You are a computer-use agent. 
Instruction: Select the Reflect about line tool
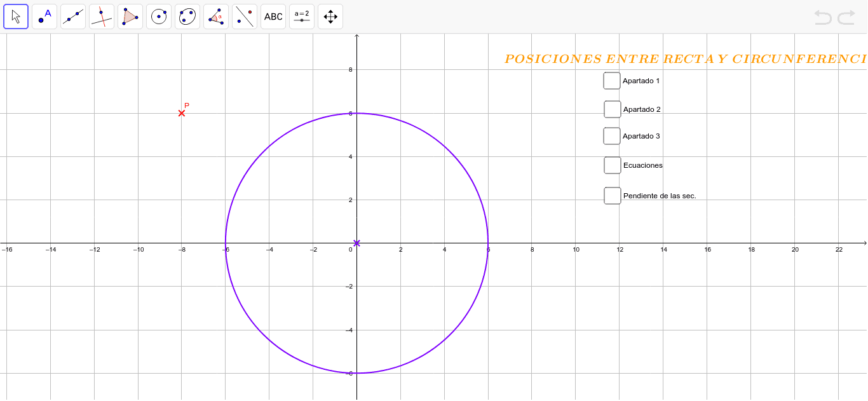[x=245, y=17]
